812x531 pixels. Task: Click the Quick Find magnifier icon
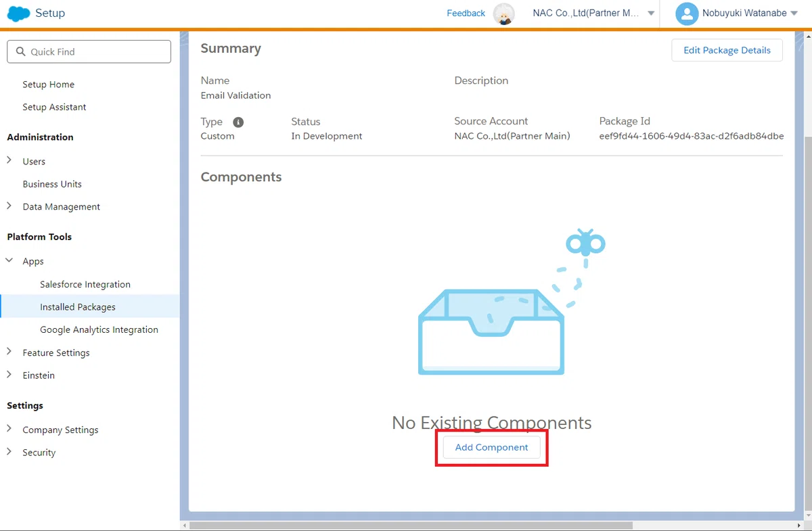click(x=21, y=51)
